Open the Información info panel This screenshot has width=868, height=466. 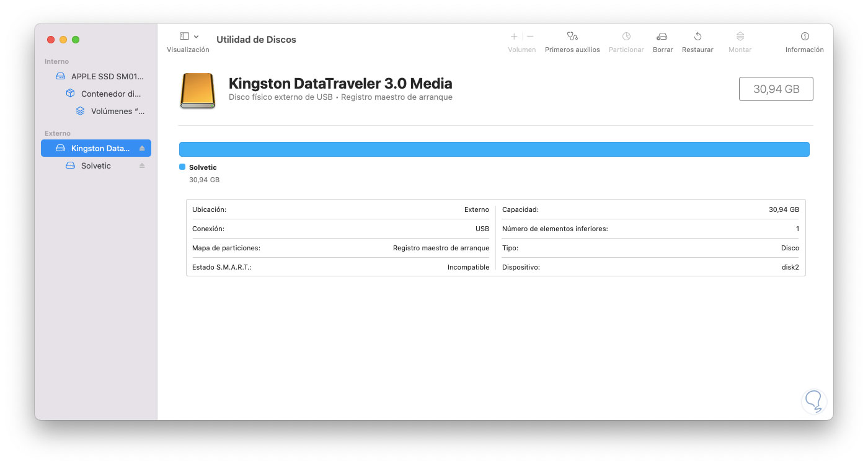point(805,37)
